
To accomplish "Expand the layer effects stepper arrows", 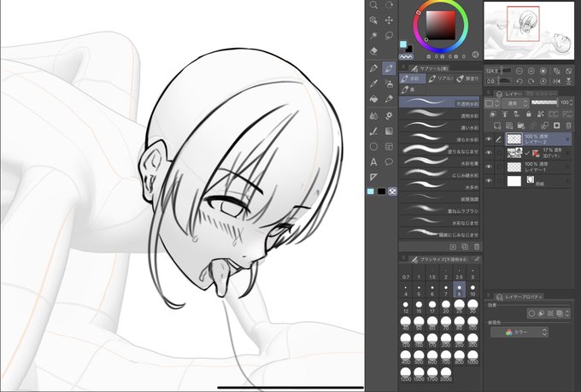I will click(567, 313).
